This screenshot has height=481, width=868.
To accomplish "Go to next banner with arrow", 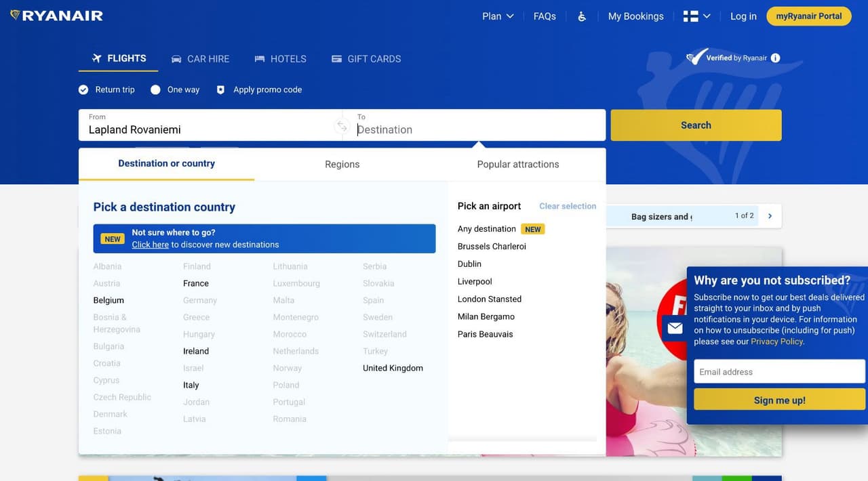I will tap(770, 216).
